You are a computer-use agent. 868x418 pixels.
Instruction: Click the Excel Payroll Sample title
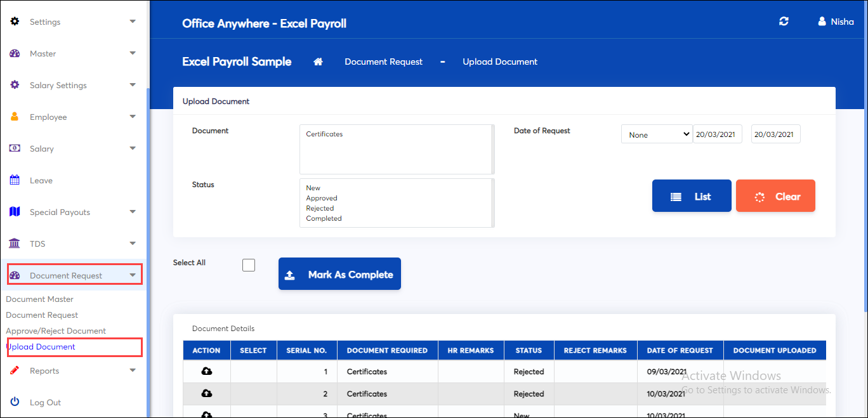click(237, 62)
